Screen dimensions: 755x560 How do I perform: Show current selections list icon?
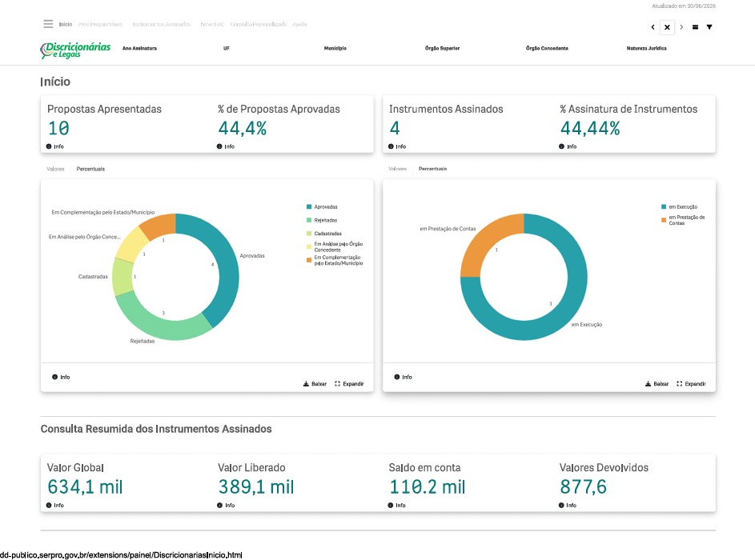695,27
